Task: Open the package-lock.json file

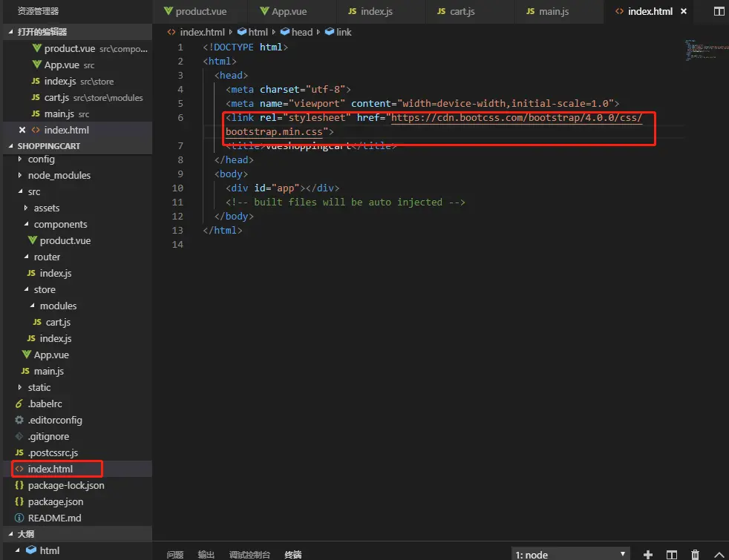Action: [x=77, y=485]
